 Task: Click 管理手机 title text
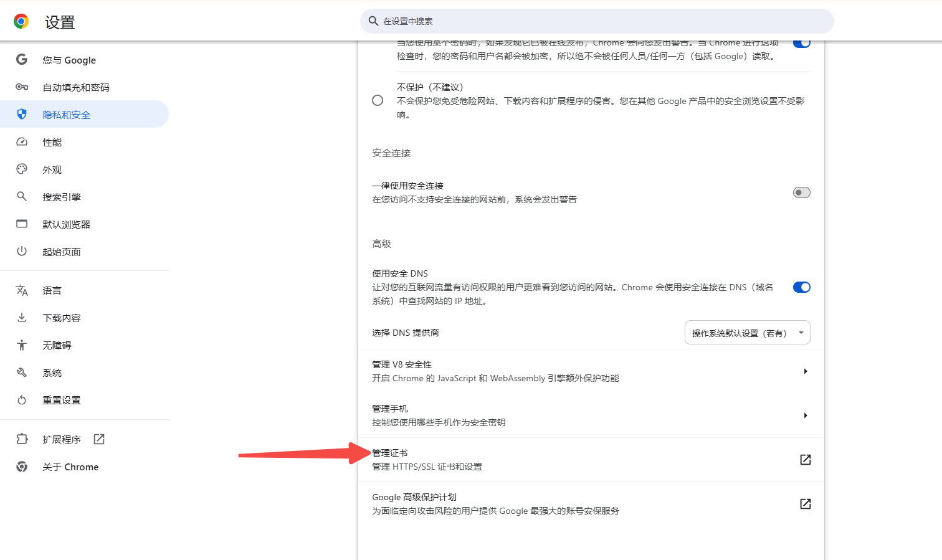(x=390, y=409)
